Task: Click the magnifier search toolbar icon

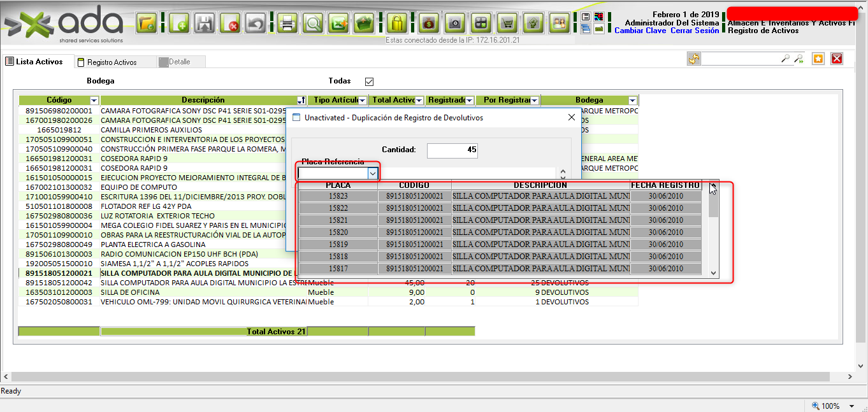Action: 313,24
